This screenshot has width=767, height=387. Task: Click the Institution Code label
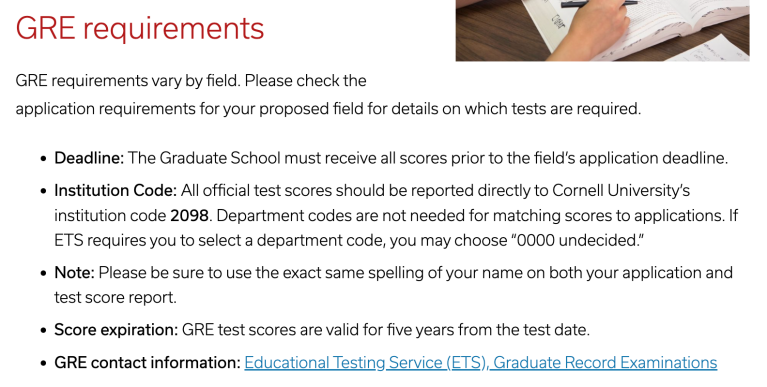[x=115, y=190]
